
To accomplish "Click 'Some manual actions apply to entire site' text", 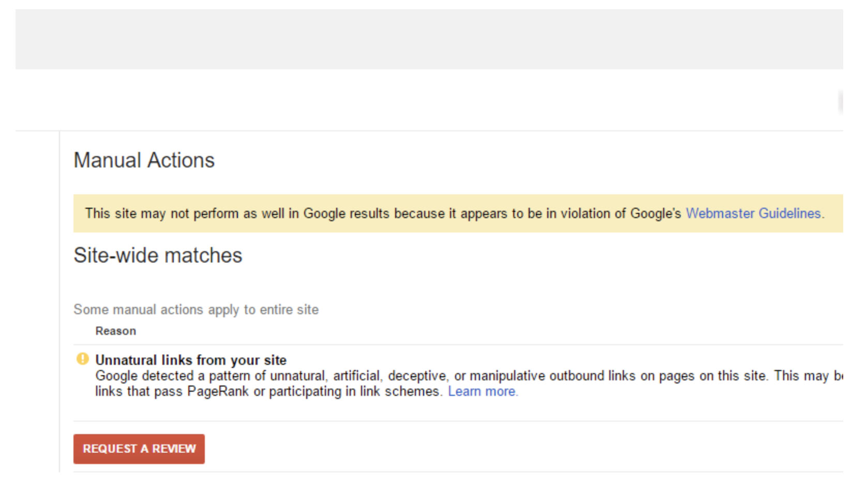I will click(x=196, y=310).
